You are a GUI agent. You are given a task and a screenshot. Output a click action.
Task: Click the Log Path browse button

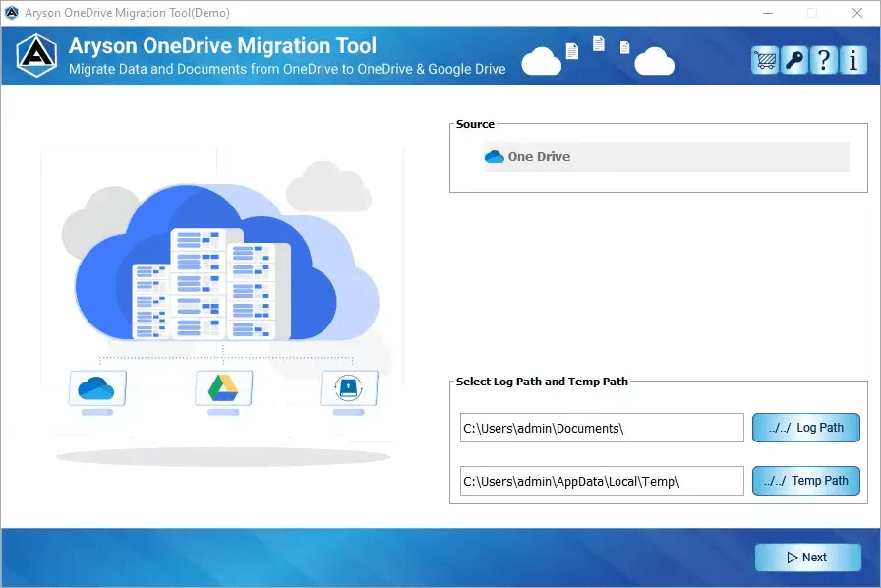pyautogui.click(x=806, y=428)
